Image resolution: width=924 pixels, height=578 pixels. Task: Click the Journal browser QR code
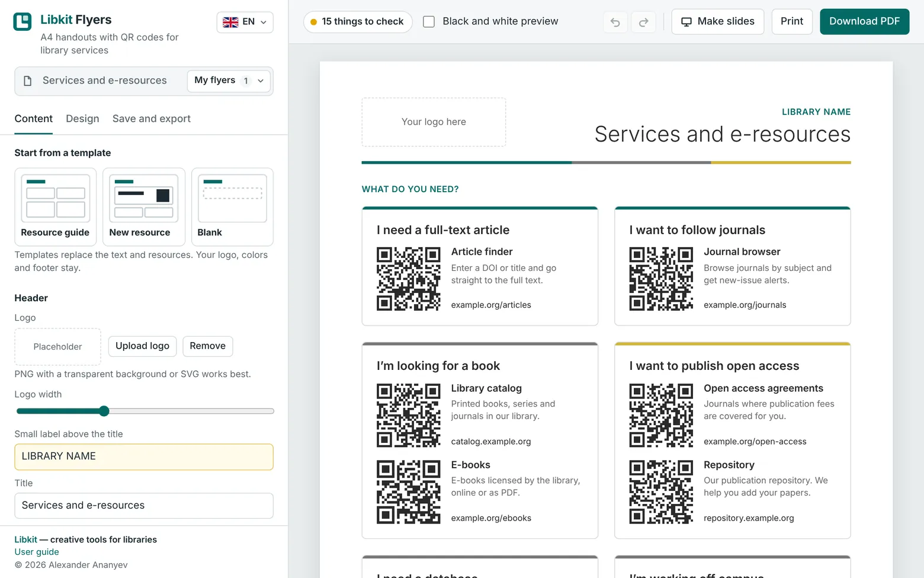(661, 279)
